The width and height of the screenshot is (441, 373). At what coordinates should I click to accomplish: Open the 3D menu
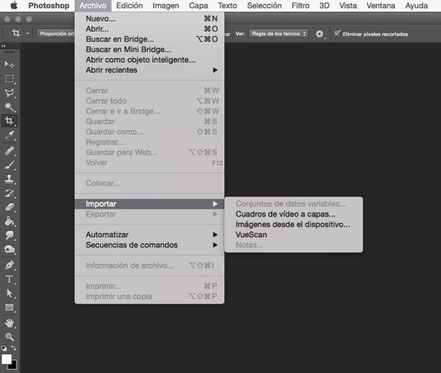click(324, 6)
